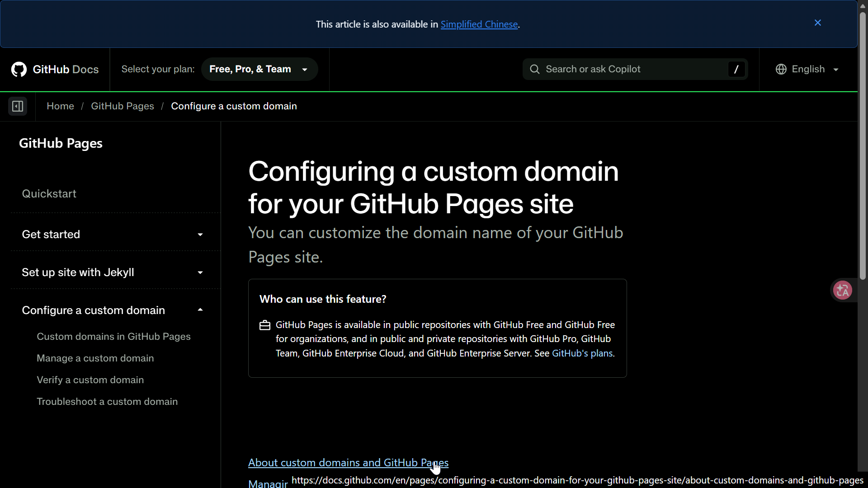Click the briefcase icon in feature box
Image resolution: width=868 pixels, height=488 pixels.
[x=265, y=325]
